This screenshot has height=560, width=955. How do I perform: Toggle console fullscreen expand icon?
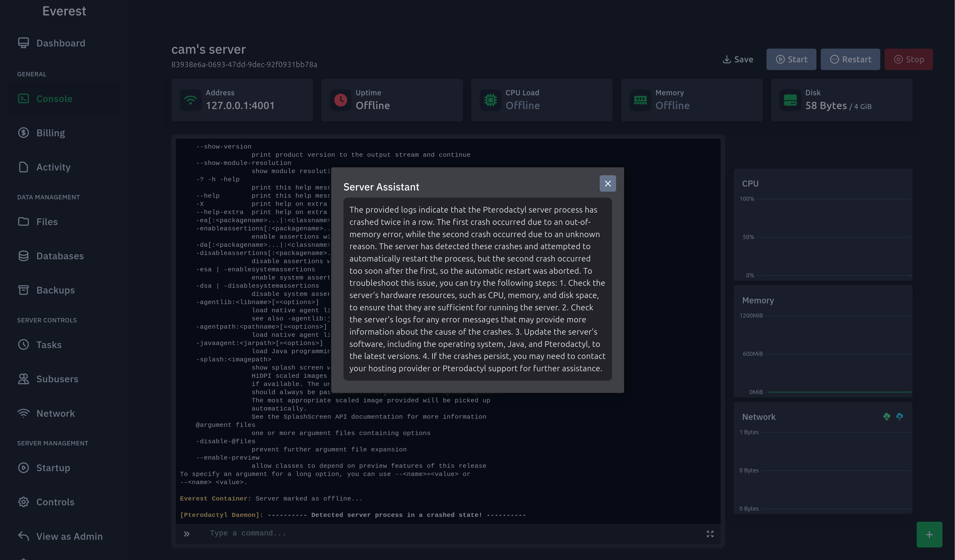tap(710, 534)
